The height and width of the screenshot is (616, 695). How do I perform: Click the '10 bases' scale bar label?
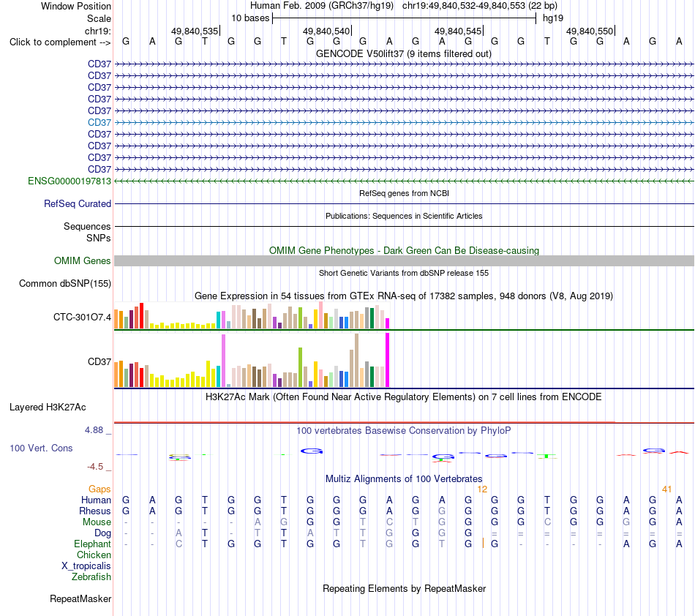point(250,18)
